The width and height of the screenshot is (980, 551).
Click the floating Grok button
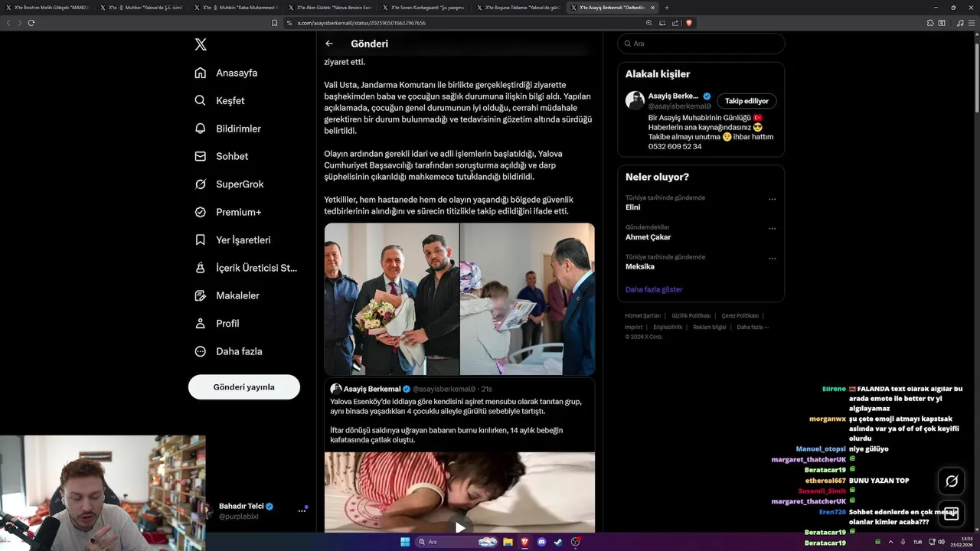(952, 481)
